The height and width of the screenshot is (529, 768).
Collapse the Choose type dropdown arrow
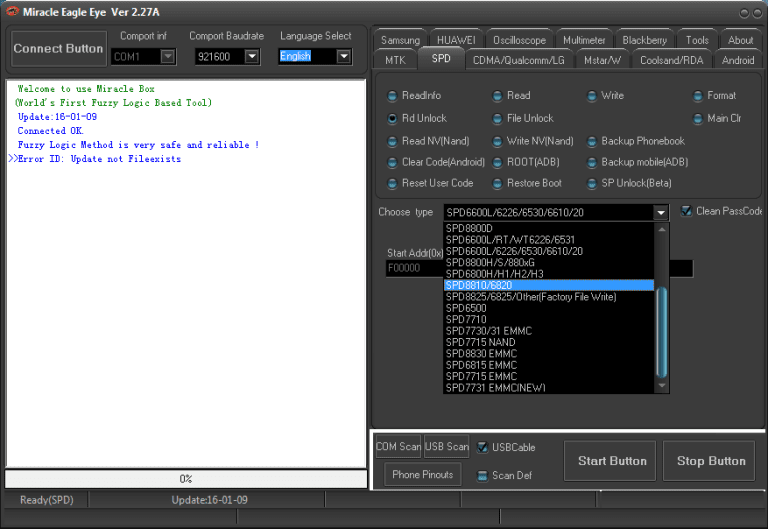click(x=661, y=213)
